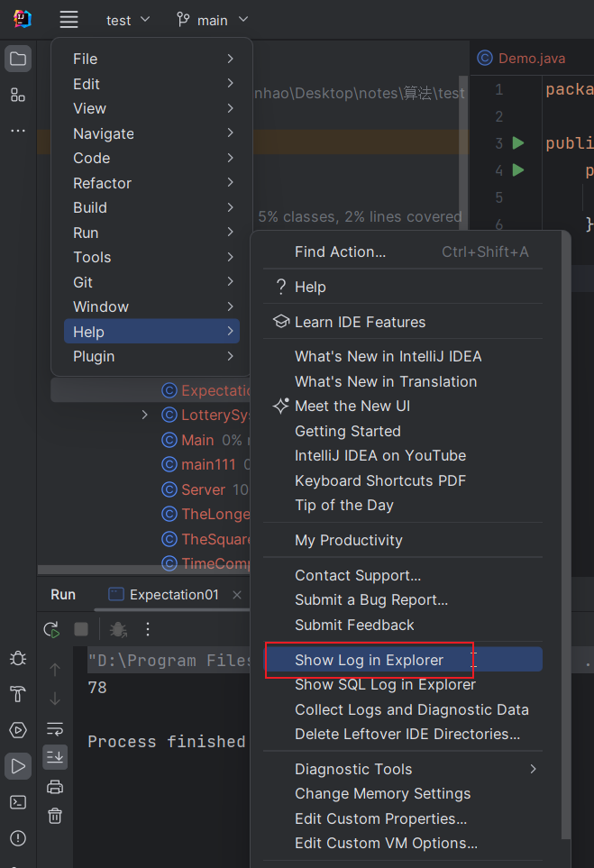
Task: Open the Services tool window icon
Action: (18, 730)
